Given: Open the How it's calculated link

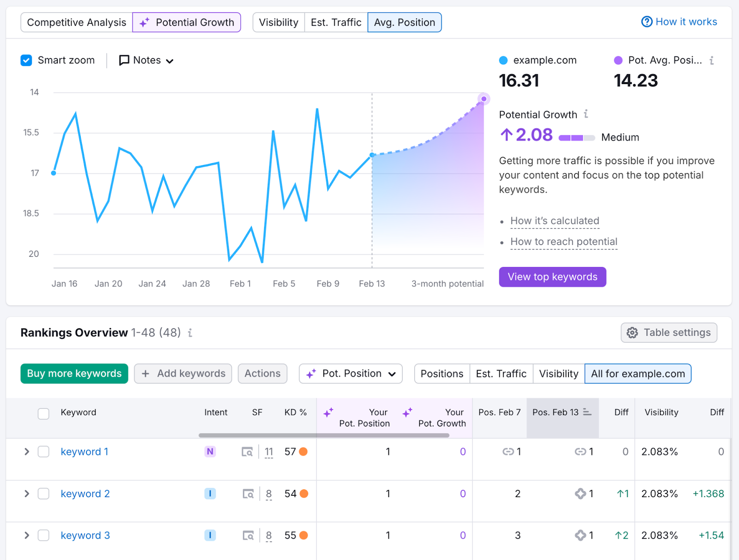Looking at the screenshot, I should (x=554, y=221).
